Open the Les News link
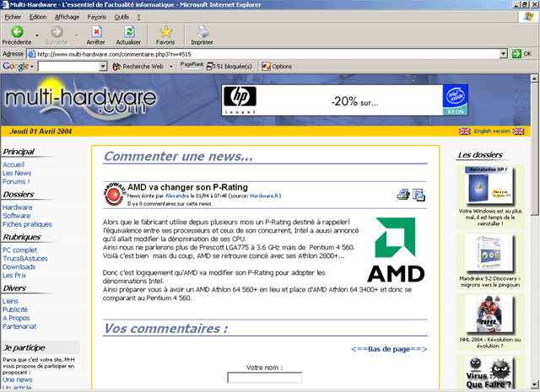 click(17, 173)
